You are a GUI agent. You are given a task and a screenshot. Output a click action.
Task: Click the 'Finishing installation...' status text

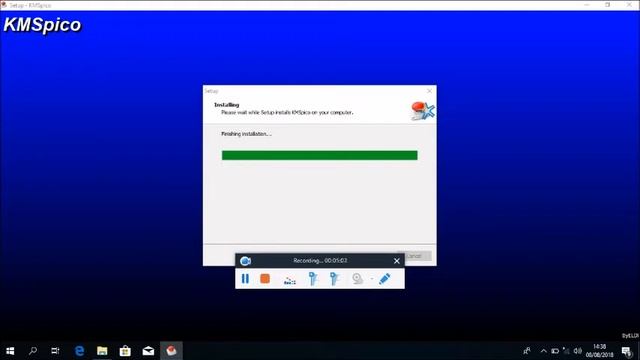coord(246,134)
